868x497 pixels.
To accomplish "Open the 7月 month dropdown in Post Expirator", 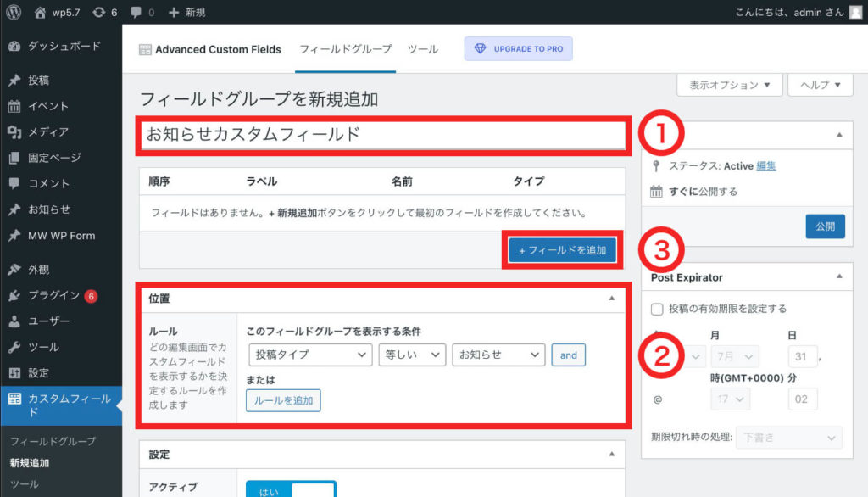I will point(734,356).
